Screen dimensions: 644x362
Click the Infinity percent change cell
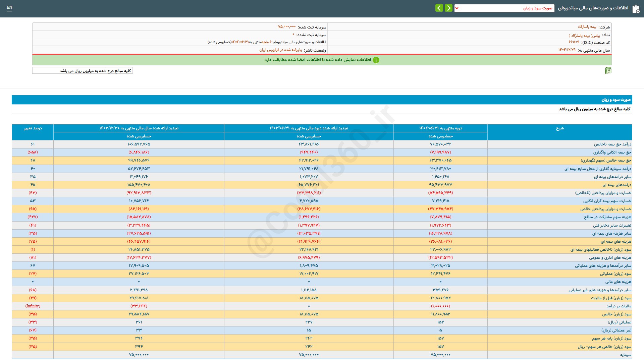pos(33,306)
